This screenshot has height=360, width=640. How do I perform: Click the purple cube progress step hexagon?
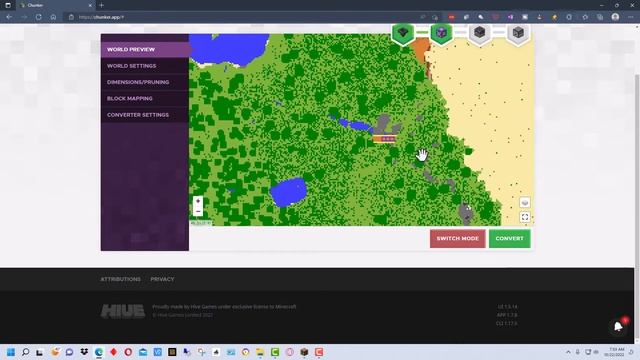441,33
